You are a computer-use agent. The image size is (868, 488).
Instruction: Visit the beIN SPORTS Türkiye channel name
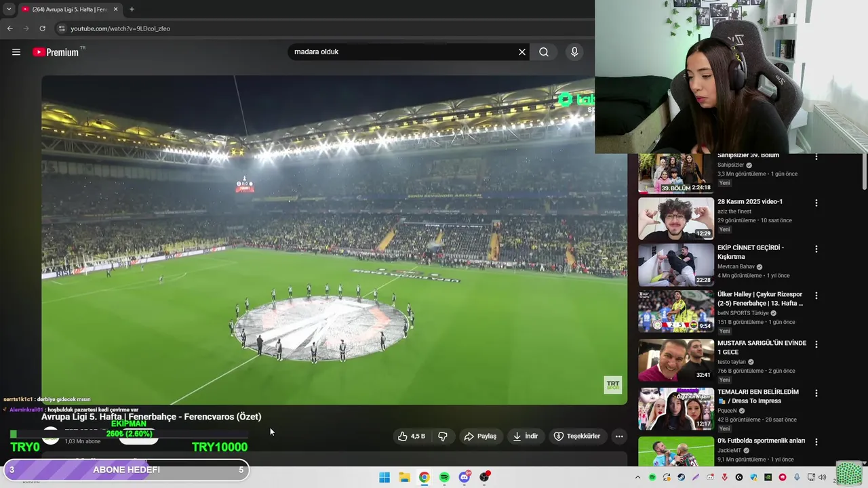click(743, 313)
